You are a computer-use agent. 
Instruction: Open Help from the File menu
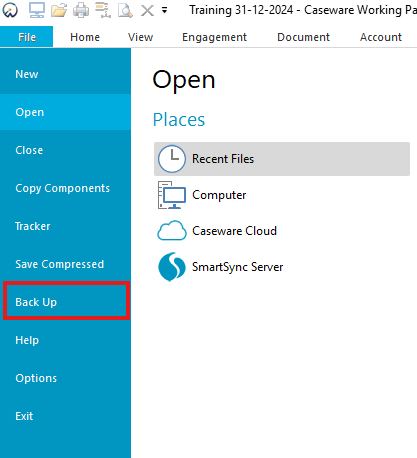[x=65, y=340]
